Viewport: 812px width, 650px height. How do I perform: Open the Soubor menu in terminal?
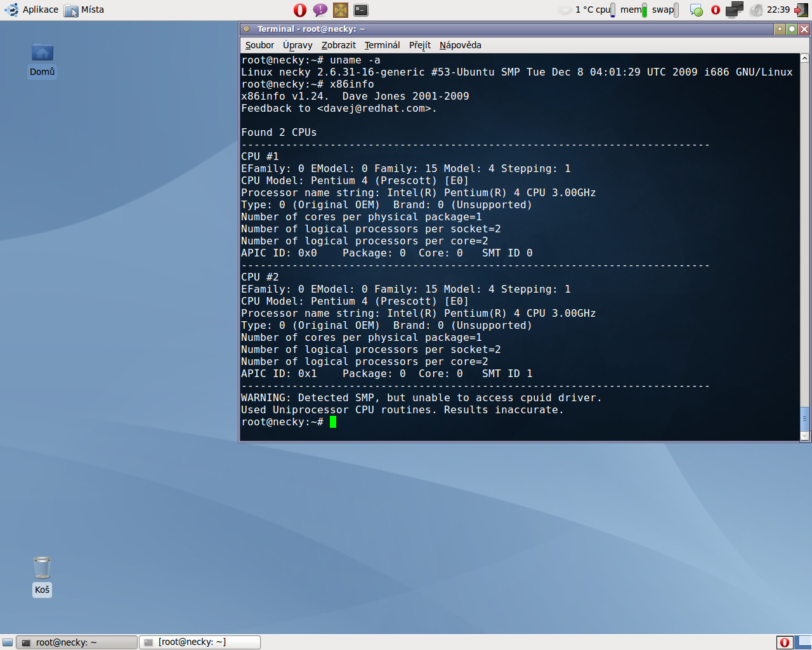[x=259, y=45]
